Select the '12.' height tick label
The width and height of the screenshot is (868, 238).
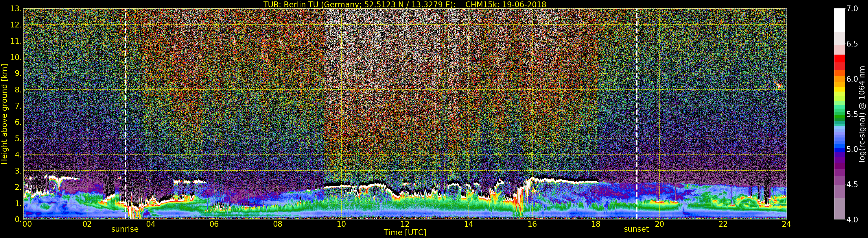point(16,25)
